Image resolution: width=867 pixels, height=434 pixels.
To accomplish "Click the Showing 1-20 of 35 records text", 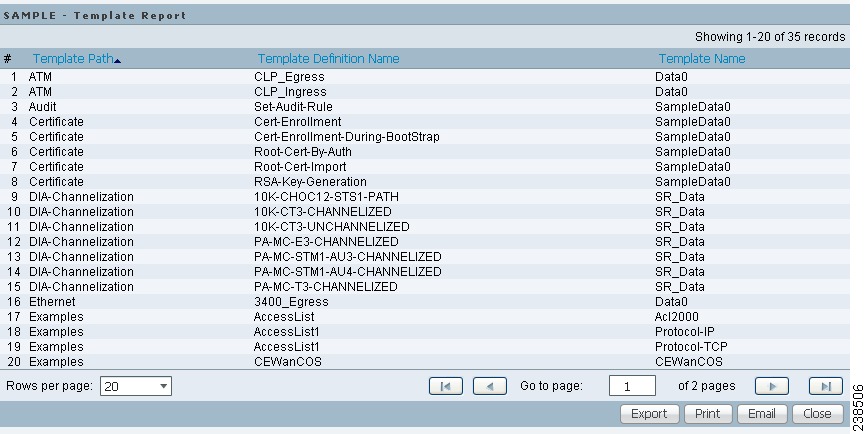I will [x=770, y=37].
